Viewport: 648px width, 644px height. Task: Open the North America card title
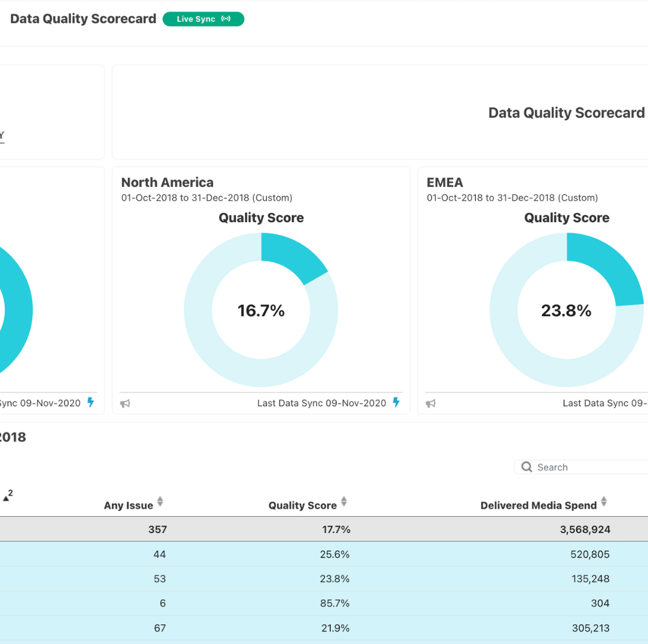pos(167,182)
